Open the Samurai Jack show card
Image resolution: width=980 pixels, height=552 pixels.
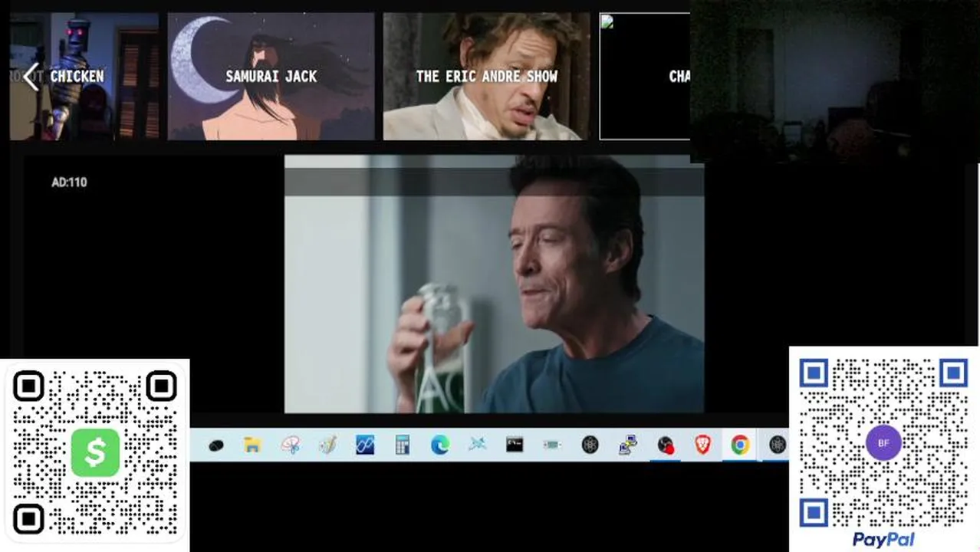click(271, 76)
